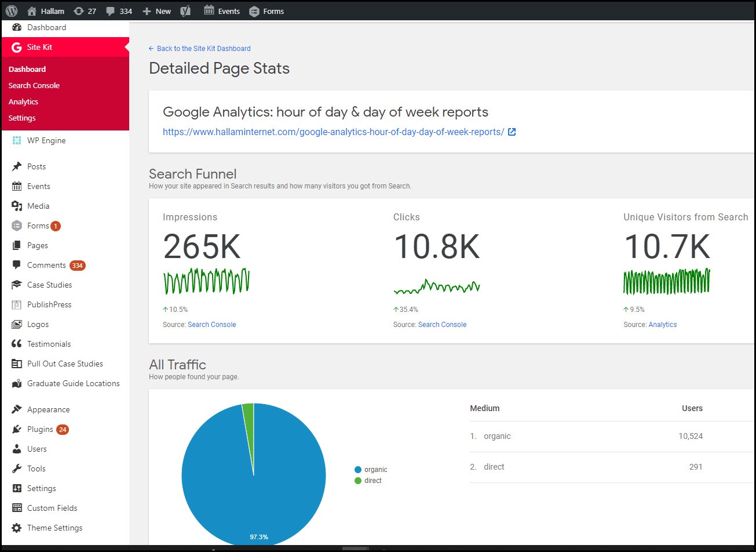
Task: Click the Plugins plug icon
Action: [x=17, y=429]
